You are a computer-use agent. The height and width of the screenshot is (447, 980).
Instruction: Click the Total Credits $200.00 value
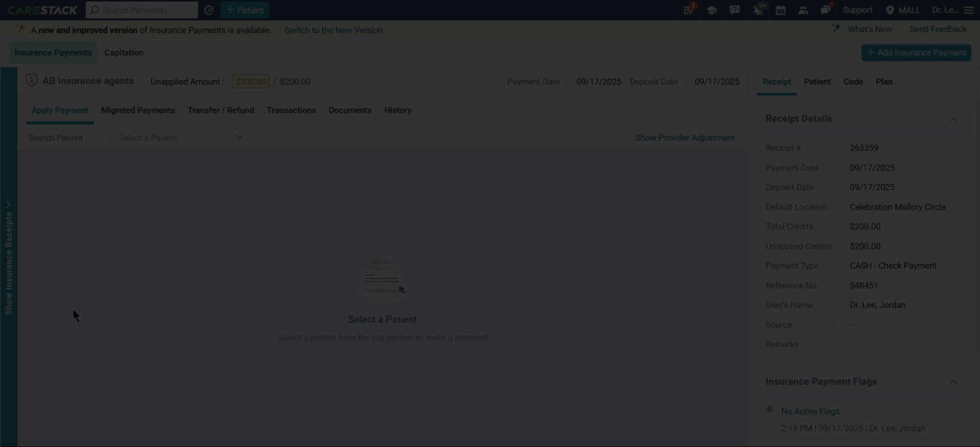(x=865, y=227)
